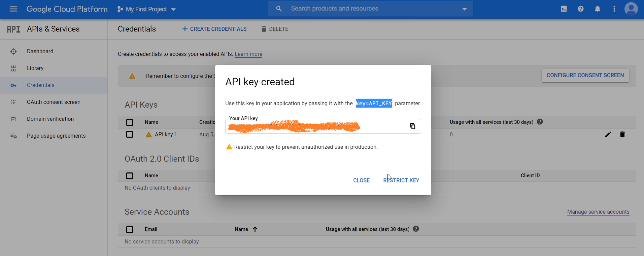Click help icon beside API Keys usage column
This screenshot has width=644, height=256.
point(540,122)
